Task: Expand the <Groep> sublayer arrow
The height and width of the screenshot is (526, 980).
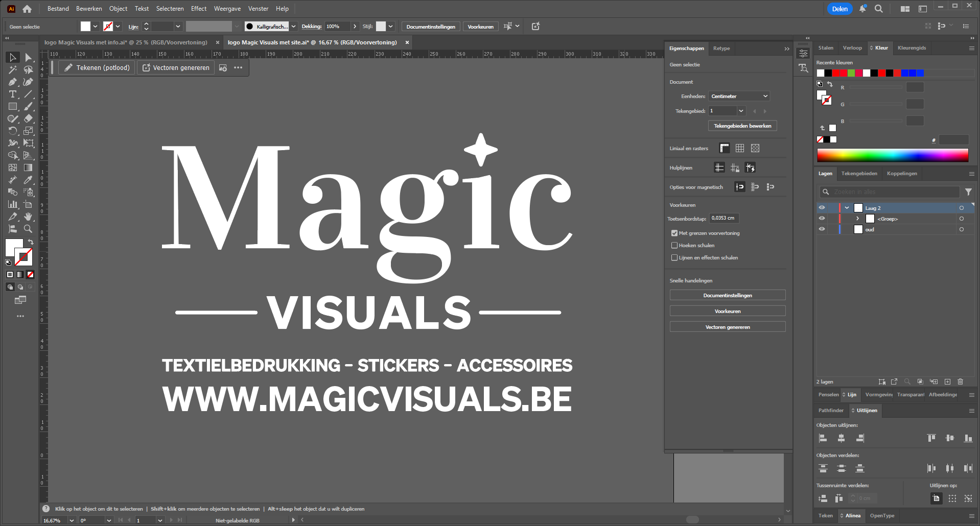Action: click(857, 219)
